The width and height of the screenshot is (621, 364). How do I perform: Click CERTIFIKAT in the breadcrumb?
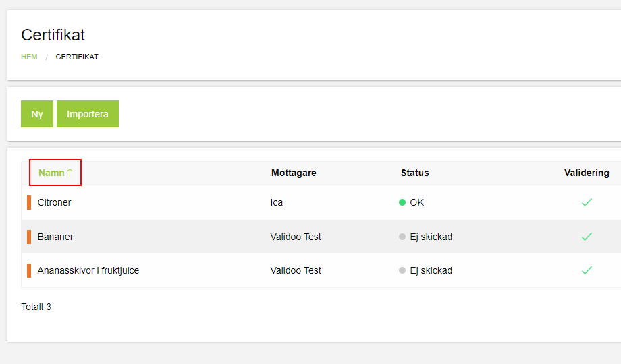tap(77, 57)
